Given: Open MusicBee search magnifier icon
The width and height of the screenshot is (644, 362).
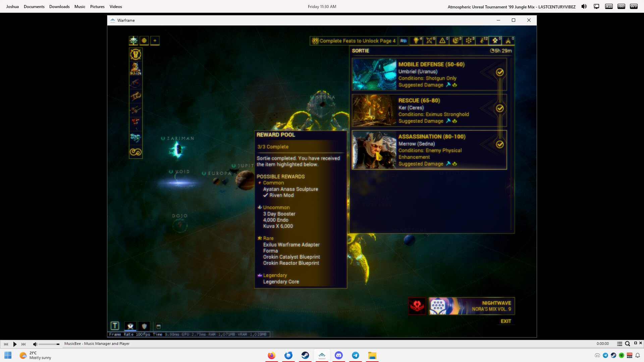Looking at the screenshot, I should coord(628,344).
